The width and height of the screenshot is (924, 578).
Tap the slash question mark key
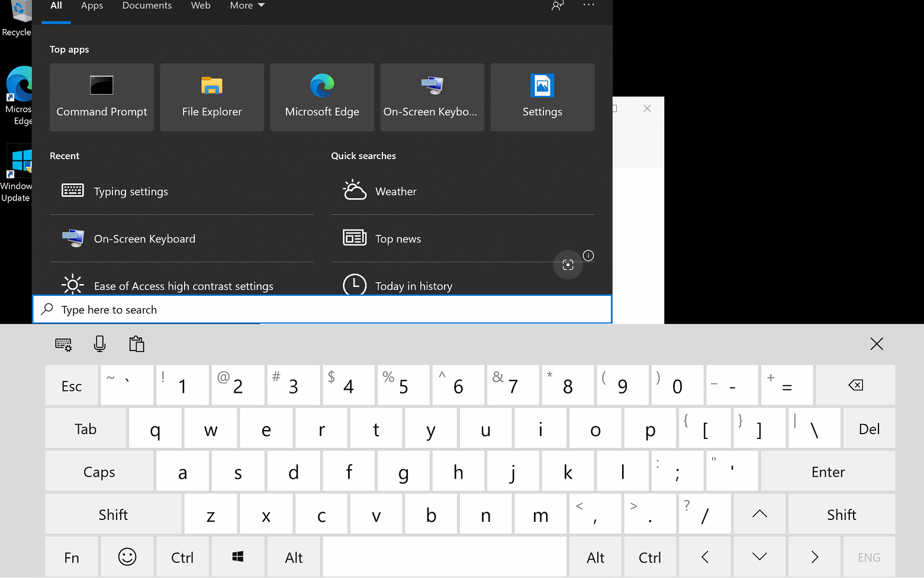point(705,514)
